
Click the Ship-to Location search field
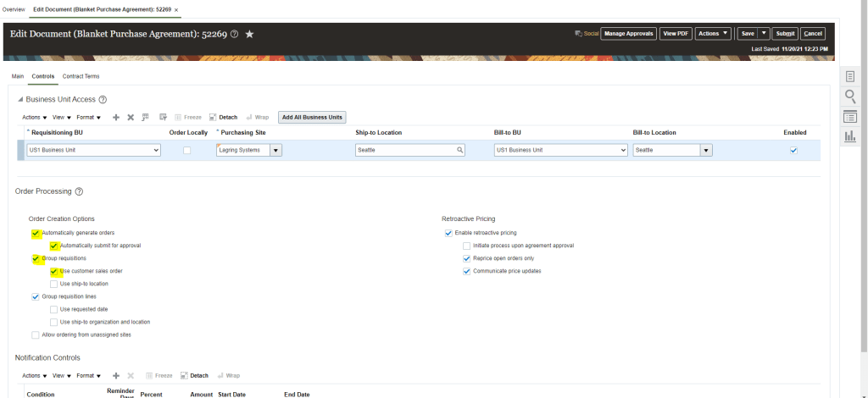(x=405, y=150)
